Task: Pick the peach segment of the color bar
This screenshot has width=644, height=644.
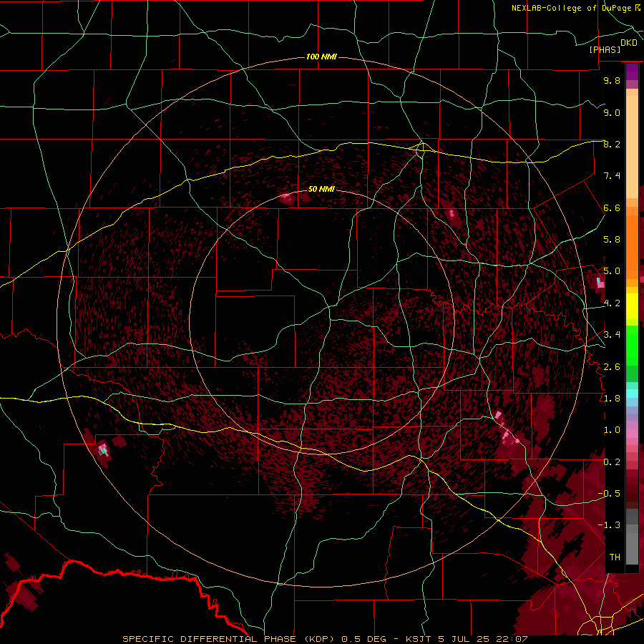Action: point(632,148)
